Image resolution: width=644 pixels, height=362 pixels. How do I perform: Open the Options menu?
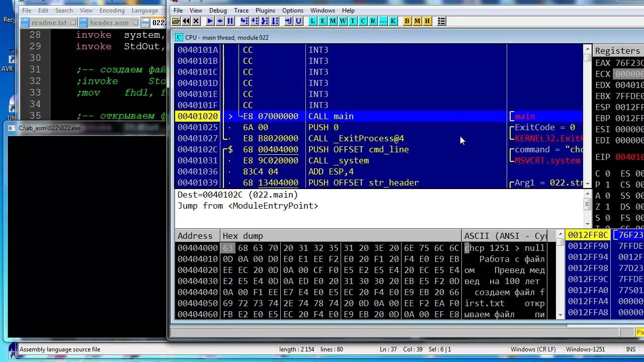(292, 10)
